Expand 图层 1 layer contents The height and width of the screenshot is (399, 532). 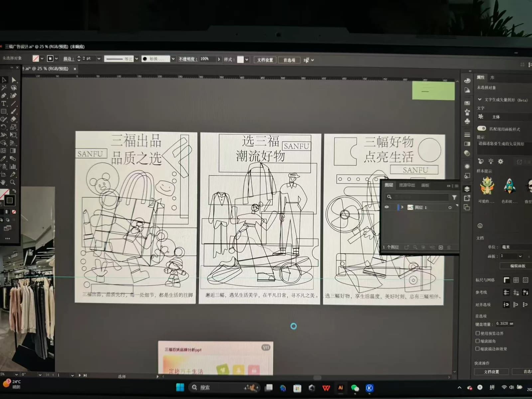(402, 207)
